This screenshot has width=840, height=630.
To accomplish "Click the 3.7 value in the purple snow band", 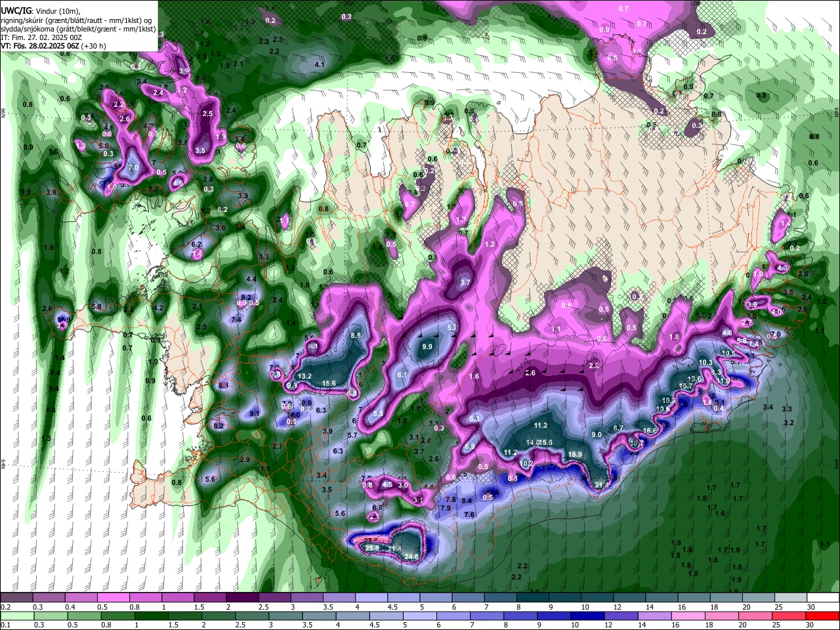I will pos(466,282).
